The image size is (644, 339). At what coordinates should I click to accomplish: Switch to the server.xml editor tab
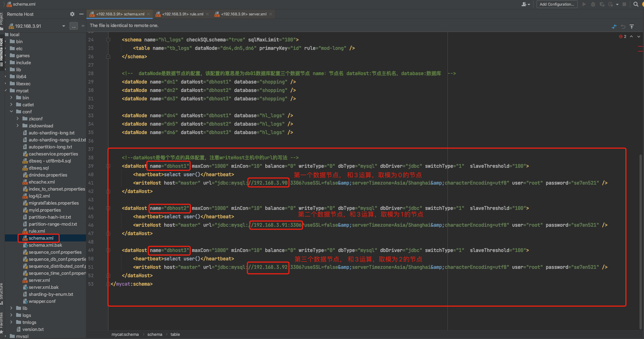point(244,14)
